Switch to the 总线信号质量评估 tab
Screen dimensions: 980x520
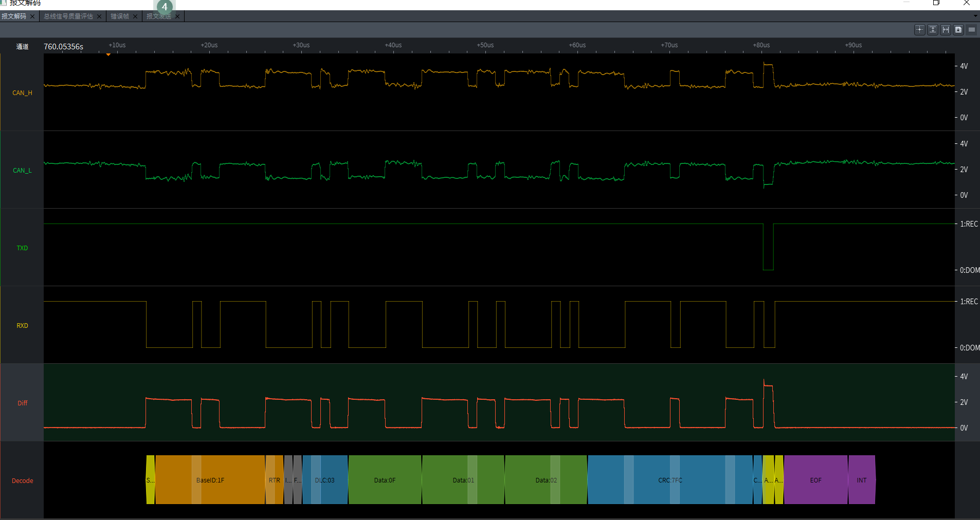[x=68, y=16]
